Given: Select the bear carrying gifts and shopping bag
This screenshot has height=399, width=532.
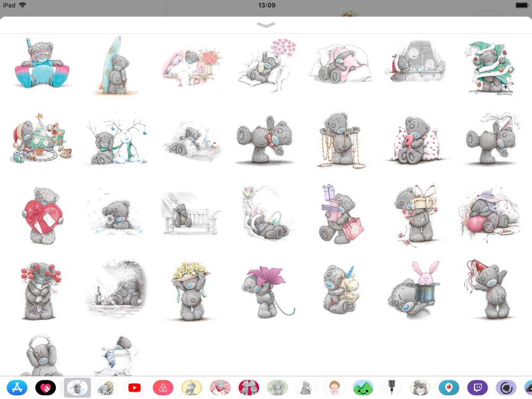Looking at the screenshot, I should point(342,214).
